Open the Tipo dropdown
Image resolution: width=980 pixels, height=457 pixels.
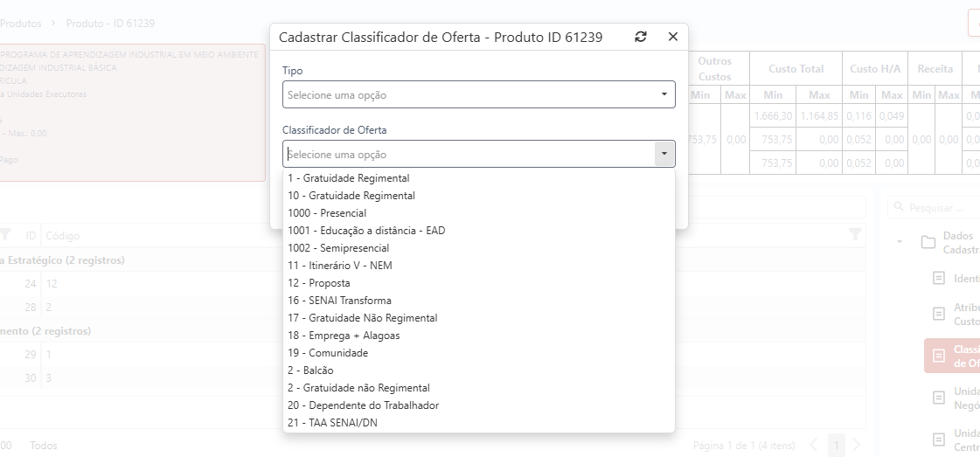click(478, 94)
